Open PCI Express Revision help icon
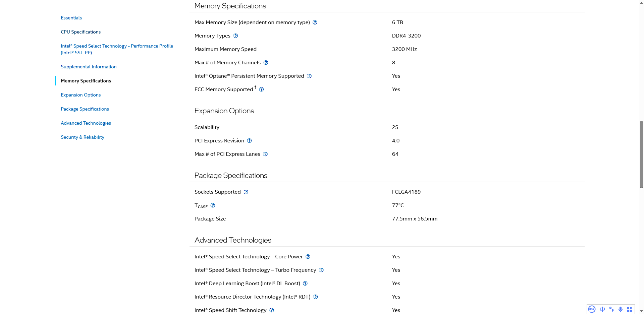 249,141
